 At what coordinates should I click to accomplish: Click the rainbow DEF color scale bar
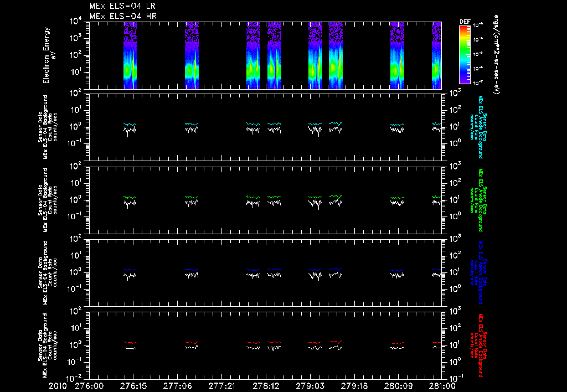pyautogui.click(x=465, y=55)
